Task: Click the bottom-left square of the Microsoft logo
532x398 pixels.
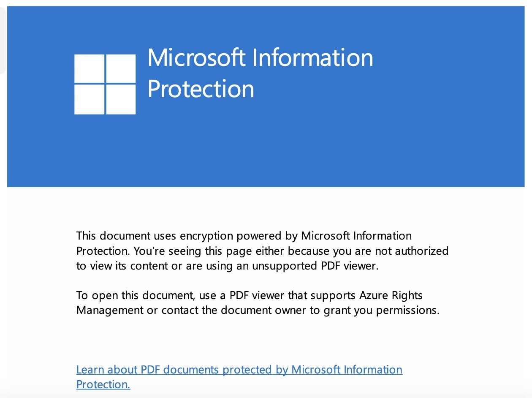Action: (x=89, y=100)
